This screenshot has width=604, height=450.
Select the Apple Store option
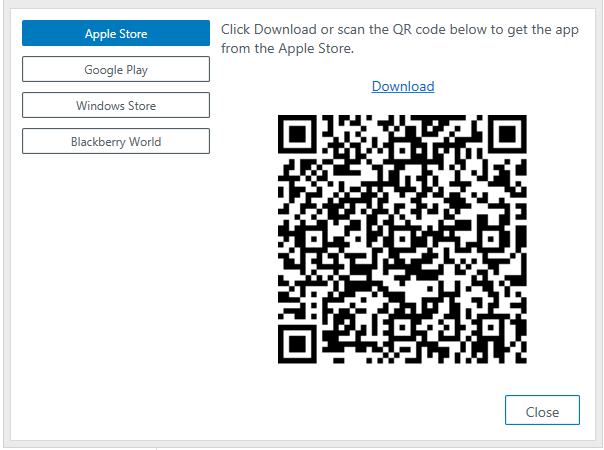(116, 33)
